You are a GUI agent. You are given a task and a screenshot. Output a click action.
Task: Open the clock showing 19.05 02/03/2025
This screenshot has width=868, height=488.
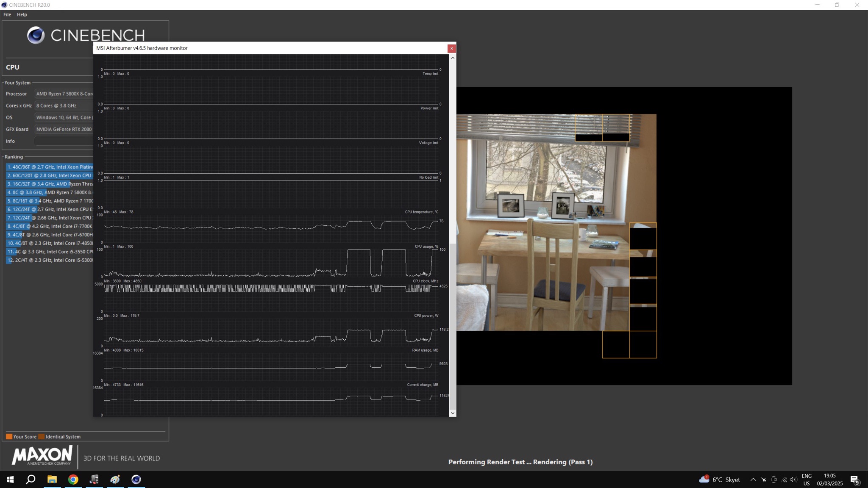[x=830, y=480]
